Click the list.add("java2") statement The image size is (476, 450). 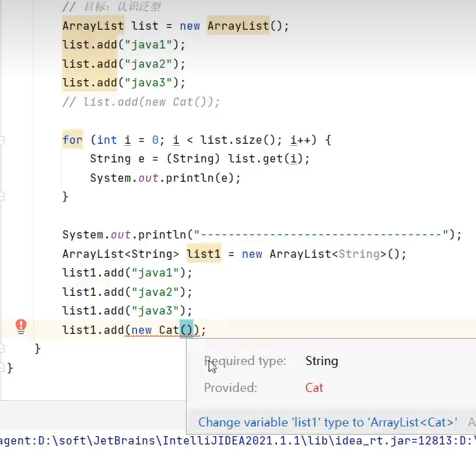[124, 64]
